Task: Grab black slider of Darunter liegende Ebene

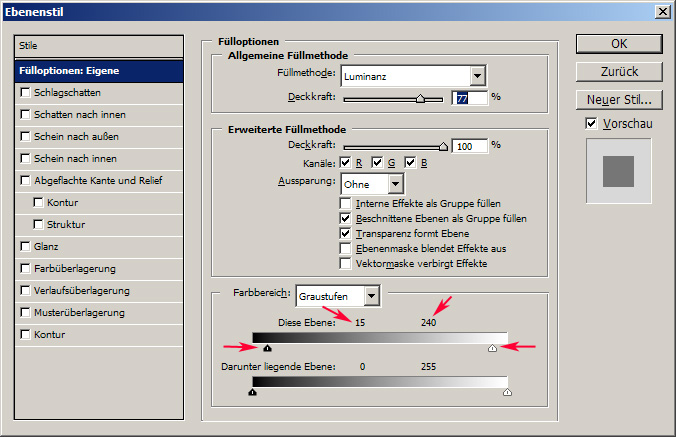Action: click(253, 392)
